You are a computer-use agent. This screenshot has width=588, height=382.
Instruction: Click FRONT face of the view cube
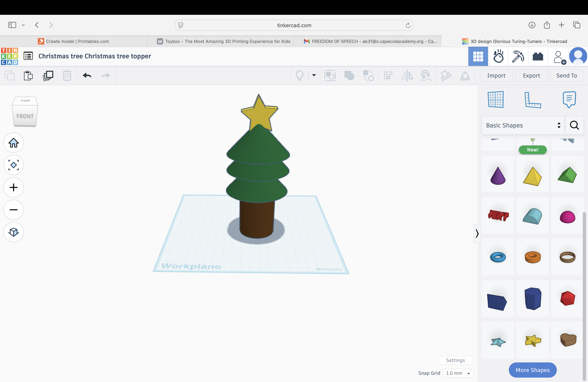pyautogui.click(x=25, y=116)
